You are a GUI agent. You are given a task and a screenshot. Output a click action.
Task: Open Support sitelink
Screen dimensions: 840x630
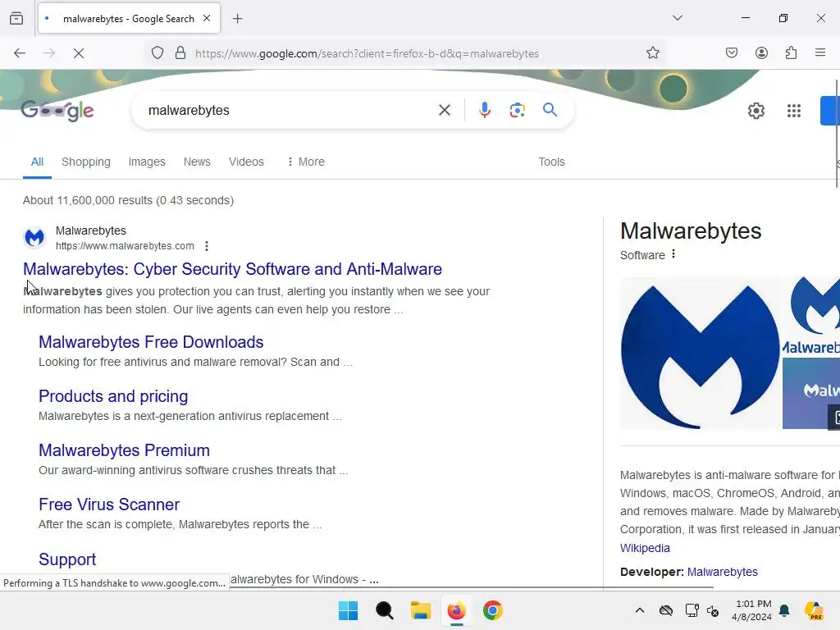point(67,559)
